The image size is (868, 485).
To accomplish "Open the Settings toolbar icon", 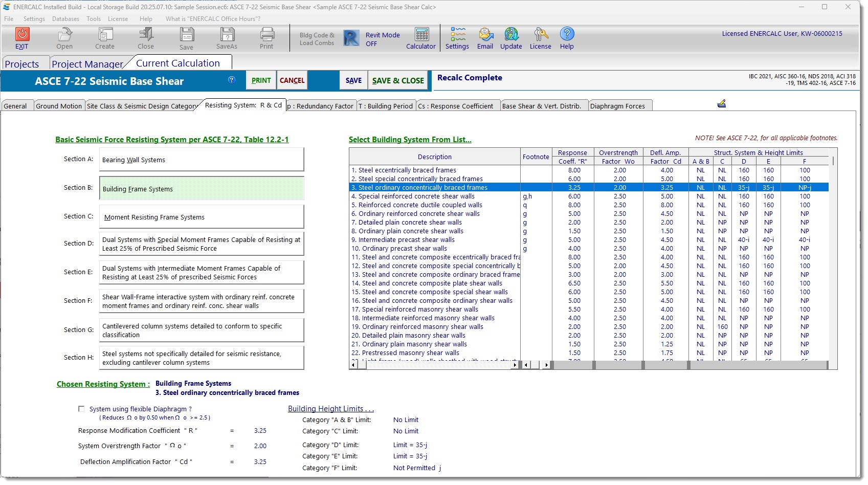I will 457,35.
